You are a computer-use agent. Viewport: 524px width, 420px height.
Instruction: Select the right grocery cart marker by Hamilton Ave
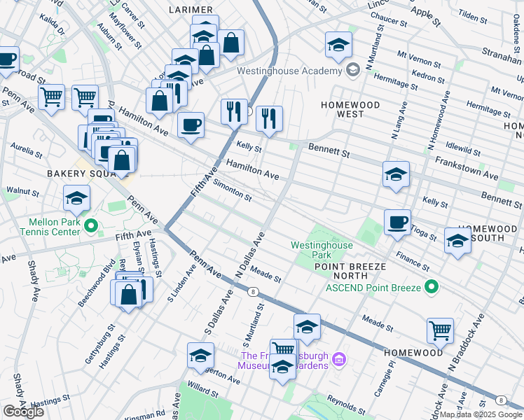point(85,99)
